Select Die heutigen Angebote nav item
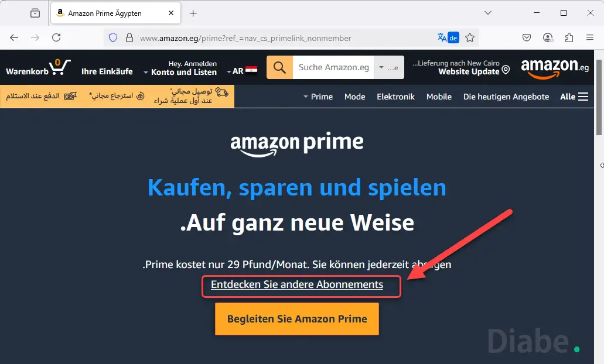Image resolution: width=604 pixels, height=364 pixels. [x=506, y=97]
